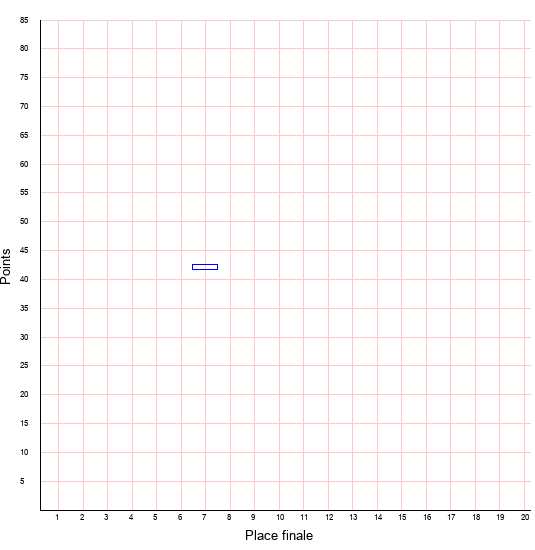Click the x-axis tick label 4

tap(131, 517)
